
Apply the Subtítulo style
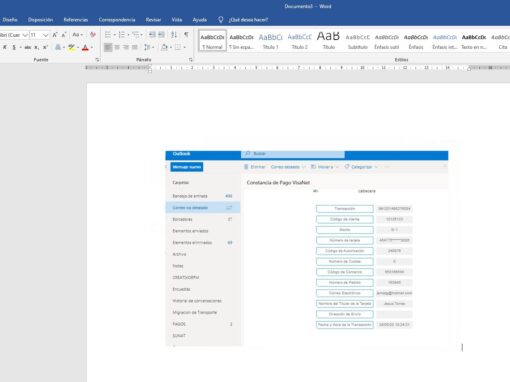357,41
